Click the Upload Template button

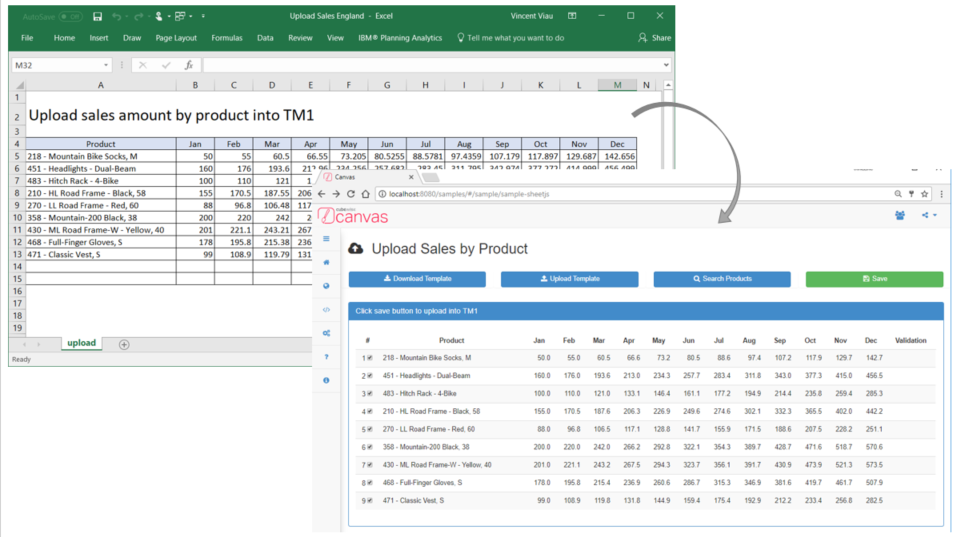pos(569,279)
